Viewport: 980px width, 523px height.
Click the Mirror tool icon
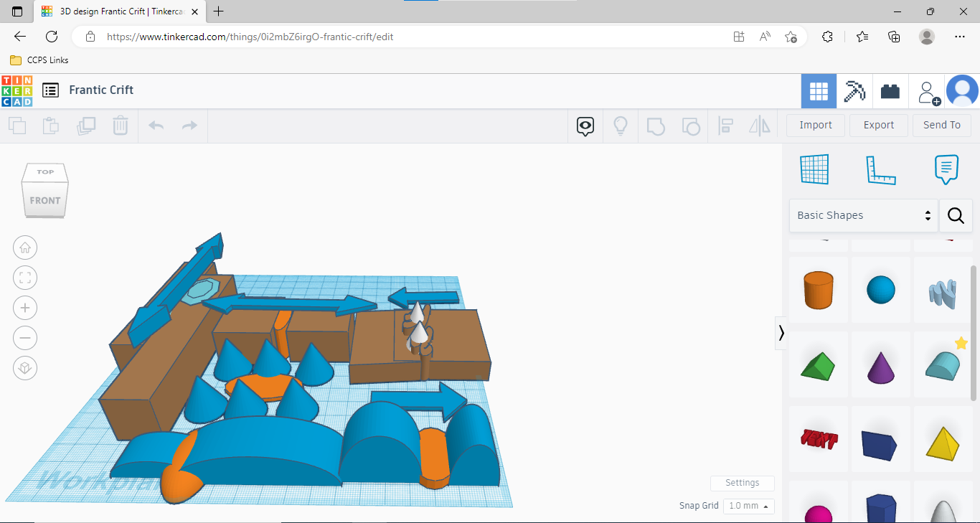[759, 126]
